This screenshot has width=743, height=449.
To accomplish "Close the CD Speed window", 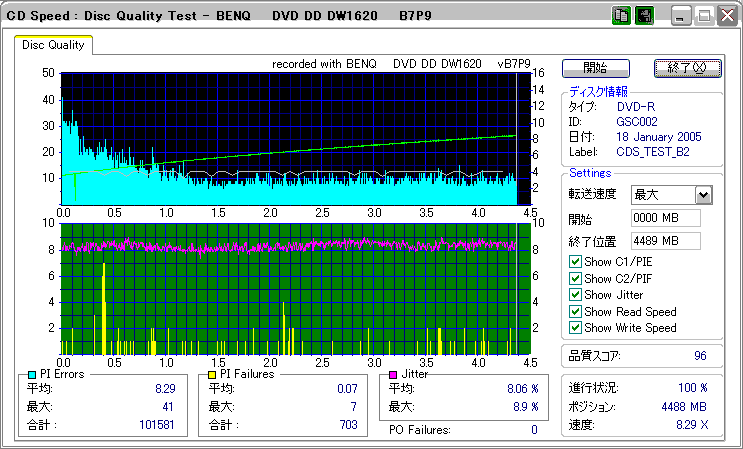I will (727, 16).
